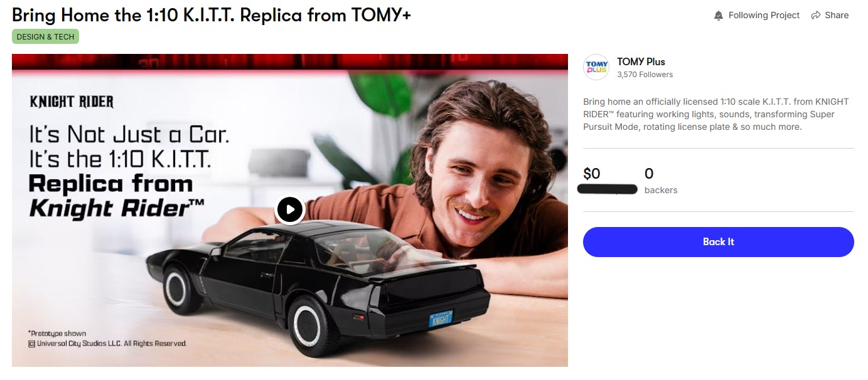Click the Prototype shown disclaimer text

(57, 334)
